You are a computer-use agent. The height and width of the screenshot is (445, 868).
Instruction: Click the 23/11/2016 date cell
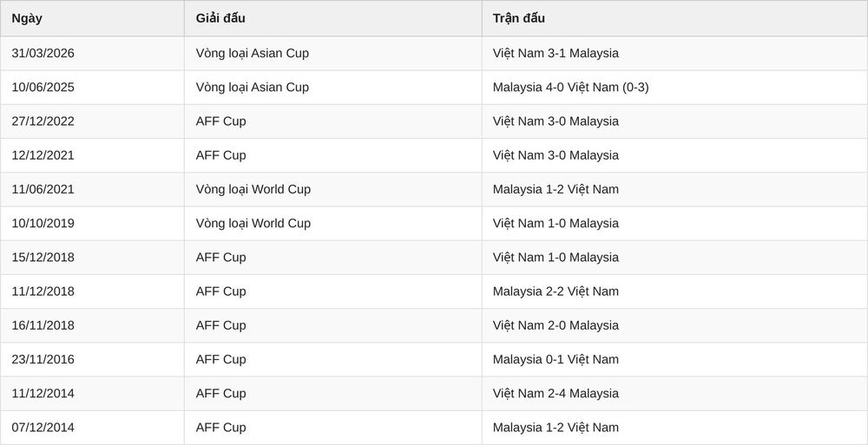click(x=92, y=360)
